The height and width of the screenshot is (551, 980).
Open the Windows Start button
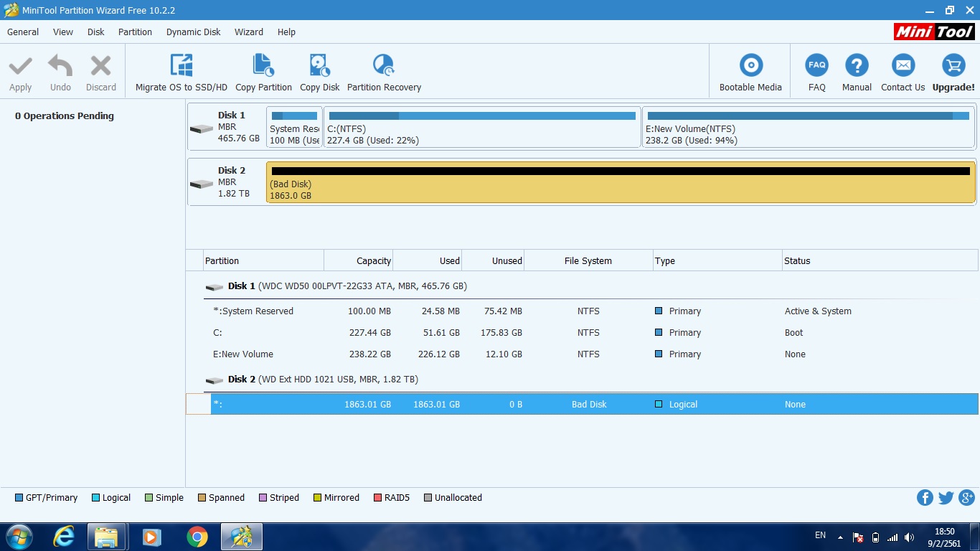pyautogui.click(x=19, y=537)
